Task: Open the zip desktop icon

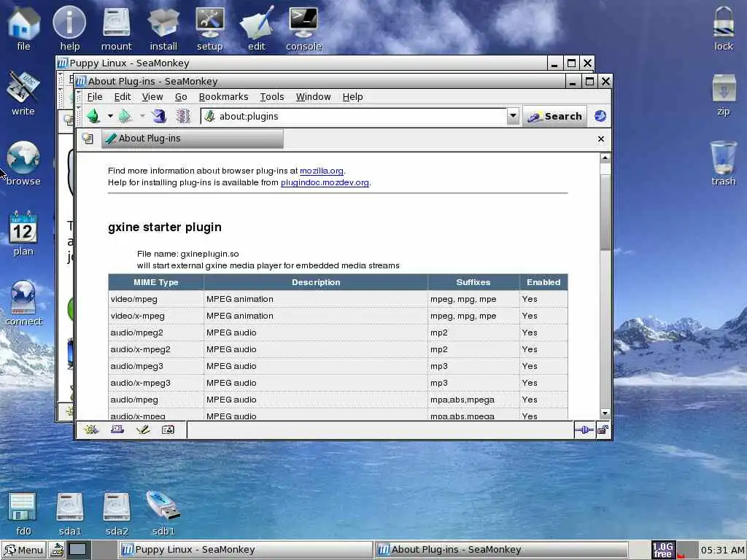Action: point(724,94)
